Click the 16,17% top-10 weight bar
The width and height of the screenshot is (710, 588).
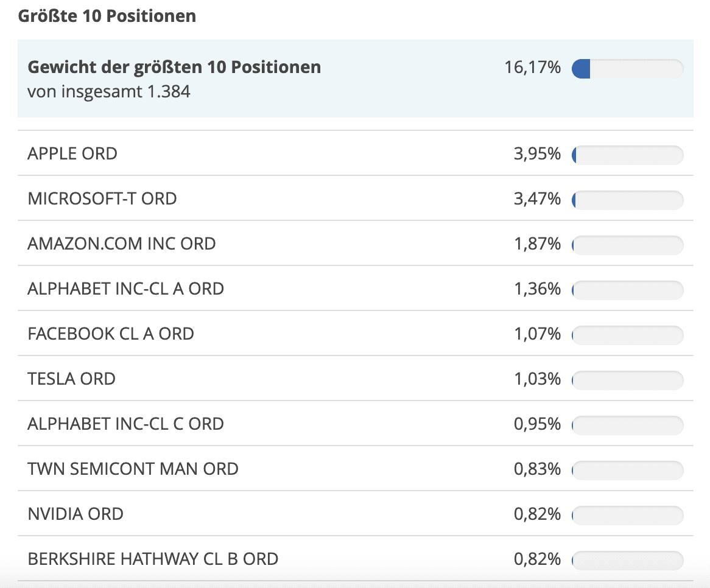[x=627, y=69]
